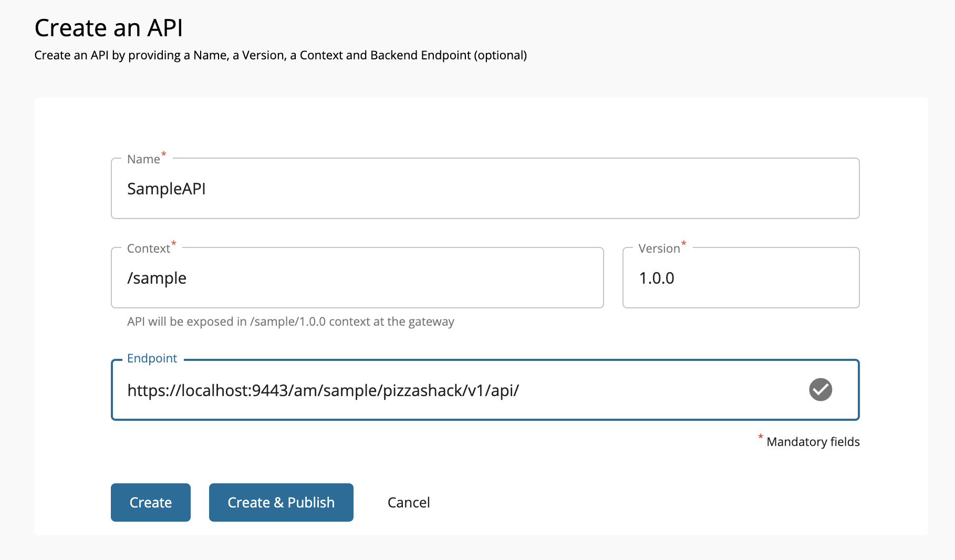Image resolution: width=955 pixels, height=560 pixels.
Task: Click the Create an API heading
Action: tap(108, 28)
